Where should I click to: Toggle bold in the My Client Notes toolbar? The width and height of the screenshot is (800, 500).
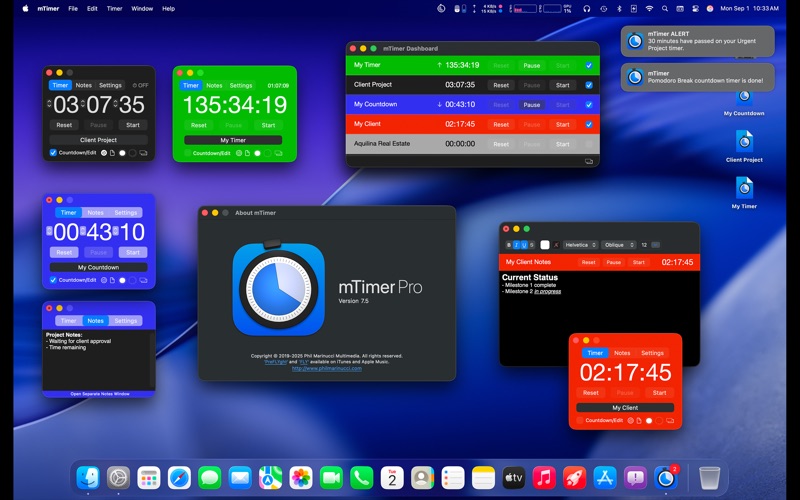click(x=509, y=245)
